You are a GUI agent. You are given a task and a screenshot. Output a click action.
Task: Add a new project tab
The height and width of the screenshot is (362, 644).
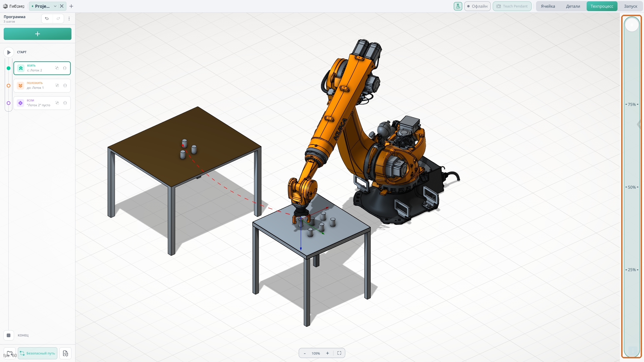(71, 6)
